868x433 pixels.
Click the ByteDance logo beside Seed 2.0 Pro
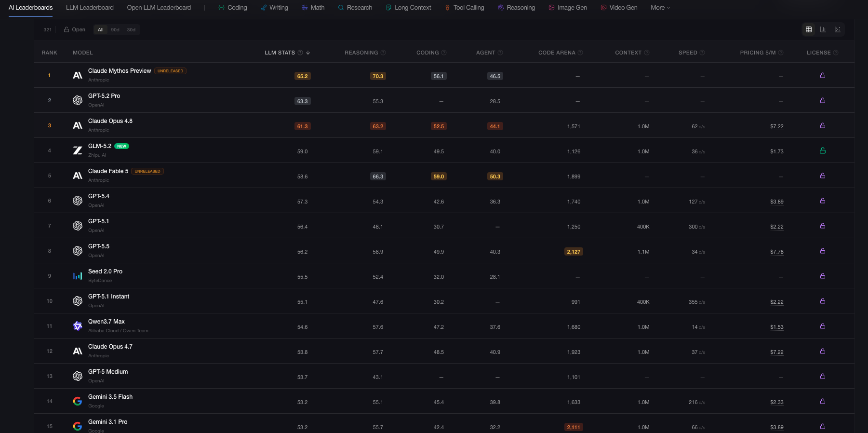click(78, 276)
